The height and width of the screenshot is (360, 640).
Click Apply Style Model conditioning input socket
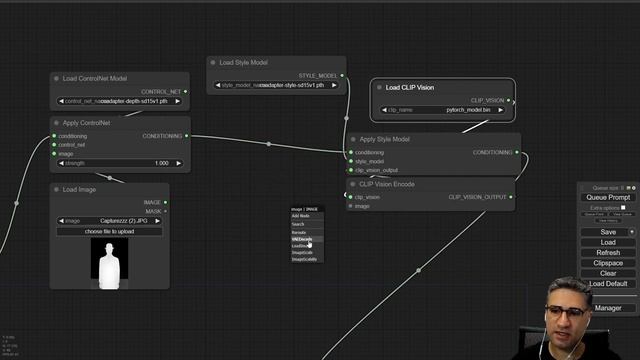(x=351, y=152)
